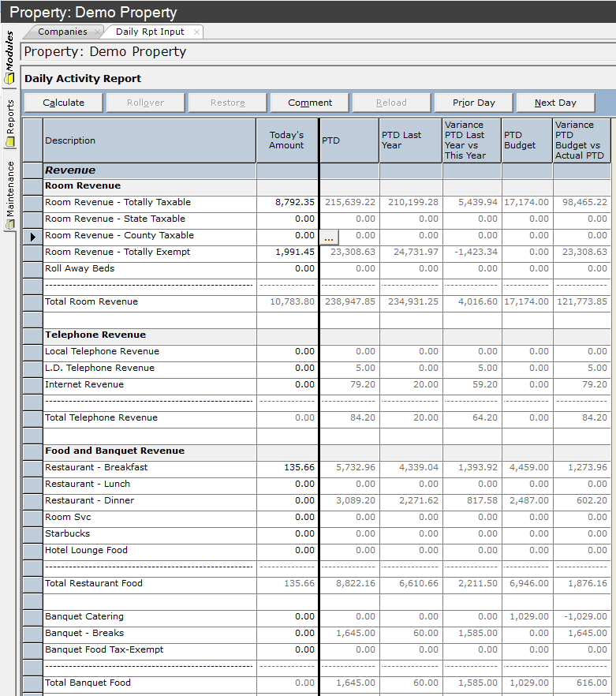Close the Companies tab

pyautogui.click(x=98, y=32)
